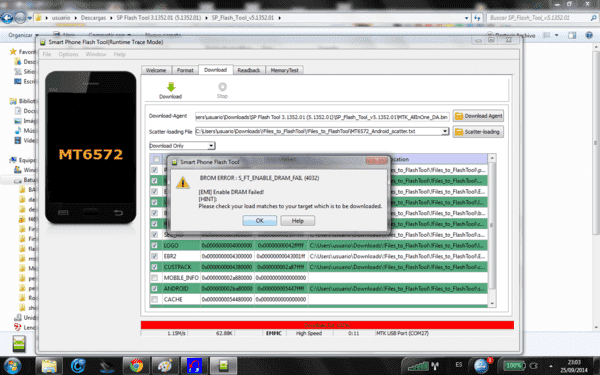
Task: Click the Windows Start button
Action: coord(13,366)
